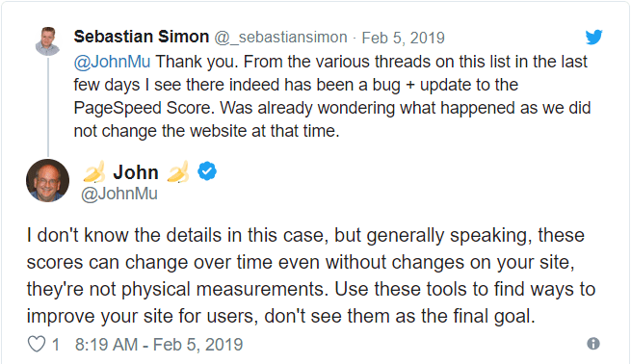
Task: Open Sebastian Simon's small profile avatar
Action: [x=47, y=41]
